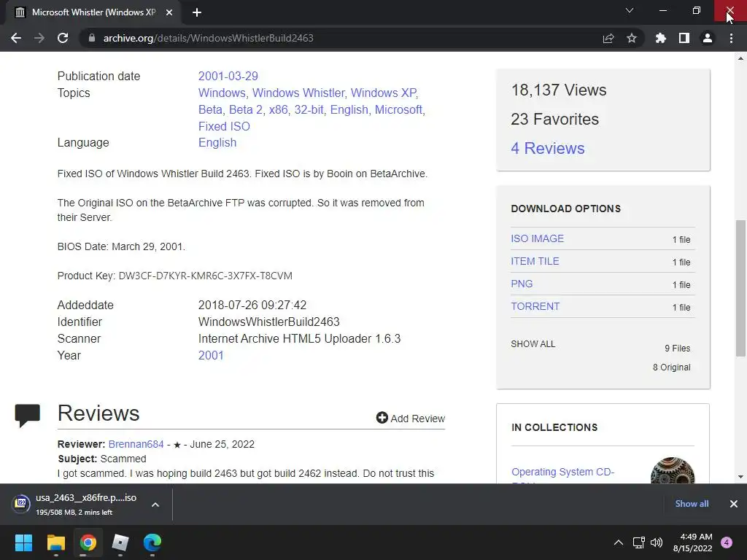The height and width of the screenshot is (560, 747).
Task: Open a new browser tab
Action: pyautogui.click(x=197, y=12)
